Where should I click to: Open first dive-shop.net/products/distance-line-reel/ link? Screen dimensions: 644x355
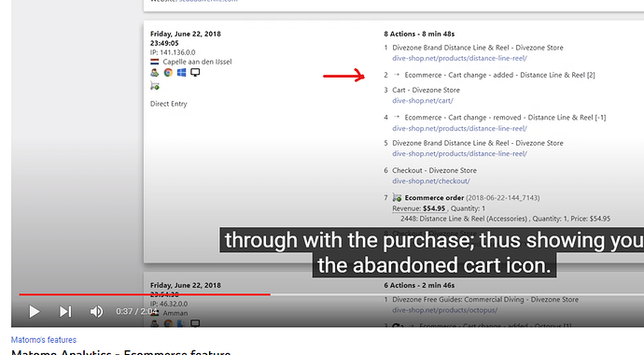459,58
